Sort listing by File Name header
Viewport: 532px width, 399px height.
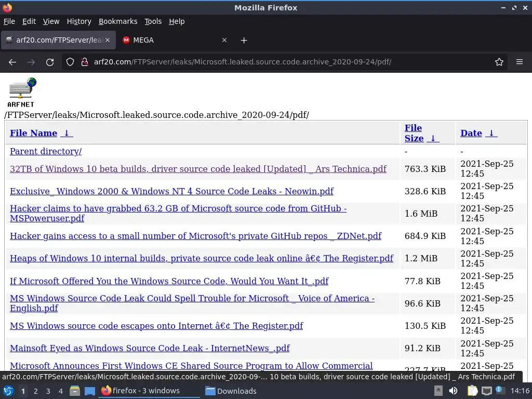tap(33, 133)
